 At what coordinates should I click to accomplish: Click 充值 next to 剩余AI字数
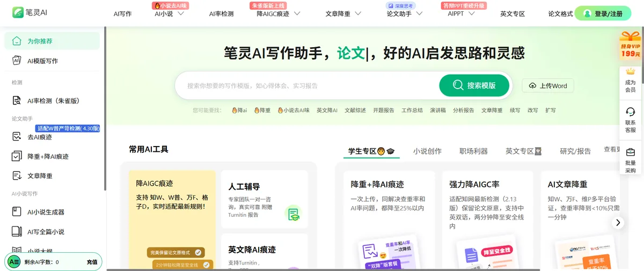point(92,262)
